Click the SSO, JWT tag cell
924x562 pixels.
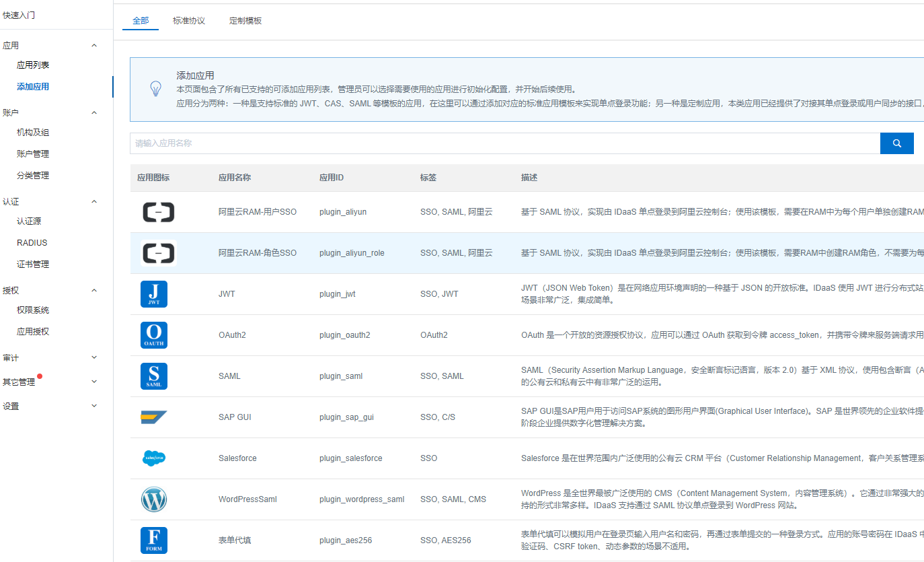point(439,294)
